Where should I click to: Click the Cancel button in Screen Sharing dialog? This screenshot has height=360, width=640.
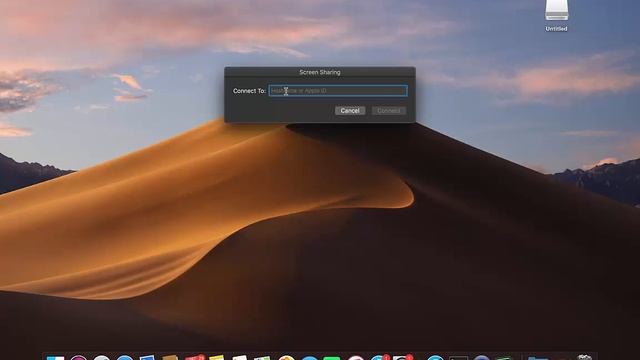[x=350, y=111]
